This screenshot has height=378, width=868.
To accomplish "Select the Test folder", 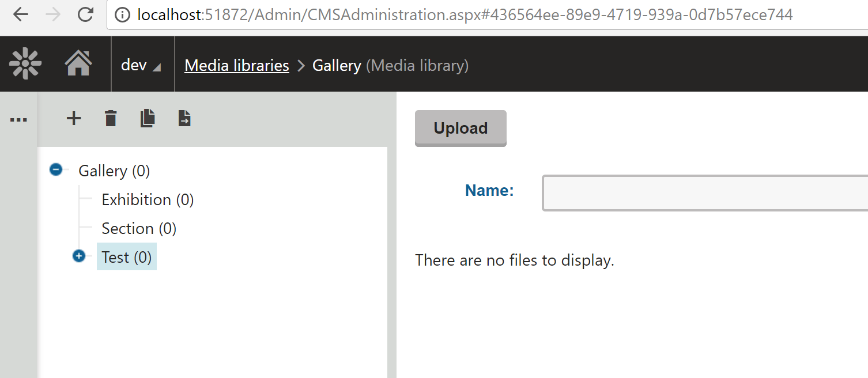I will pos(126,257).
